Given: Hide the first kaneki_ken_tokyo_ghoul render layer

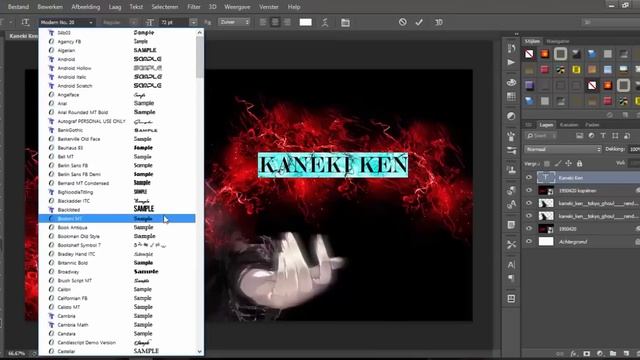Looking at the screenshot, I should click(529, 203).
